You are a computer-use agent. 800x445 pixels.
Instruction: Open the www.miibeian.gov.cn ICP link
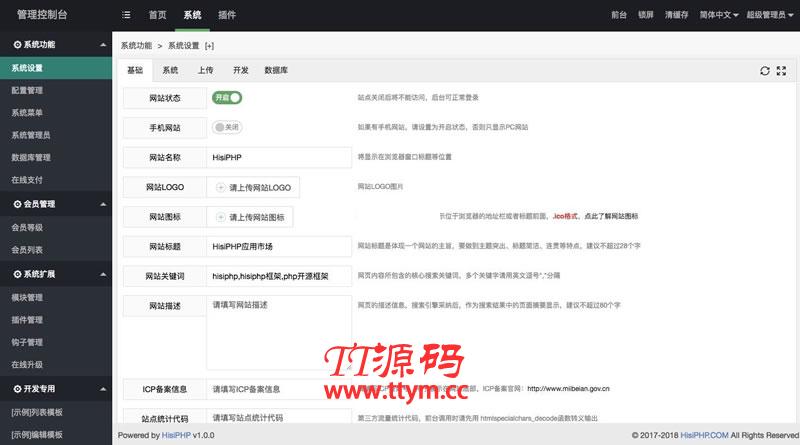568,389
